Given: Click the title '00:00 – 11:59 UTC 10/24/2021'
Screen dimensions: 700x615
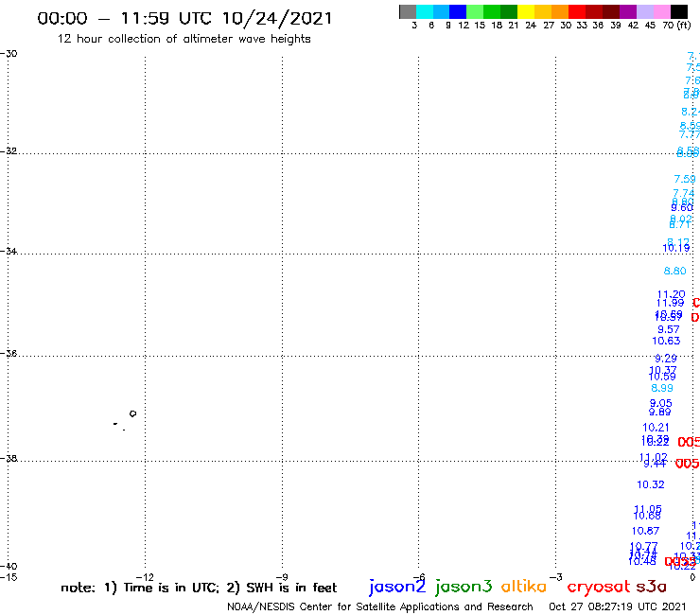Looking at the screenshot, I should [x=184, y=19].
